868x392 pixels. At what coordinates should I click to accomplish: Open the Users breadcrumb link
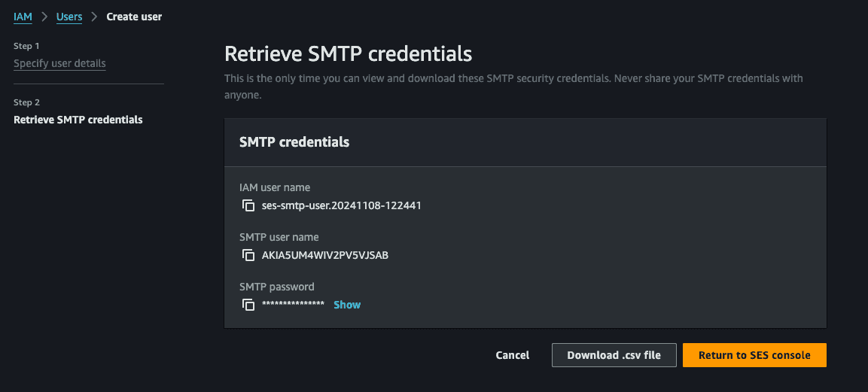click(69, 17)
